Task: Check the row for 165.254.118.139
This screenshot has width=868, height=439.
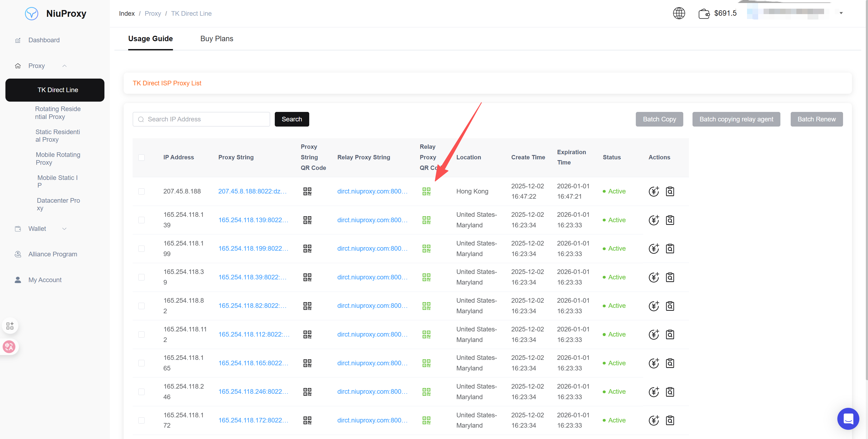Action: (x=141, y=220)
